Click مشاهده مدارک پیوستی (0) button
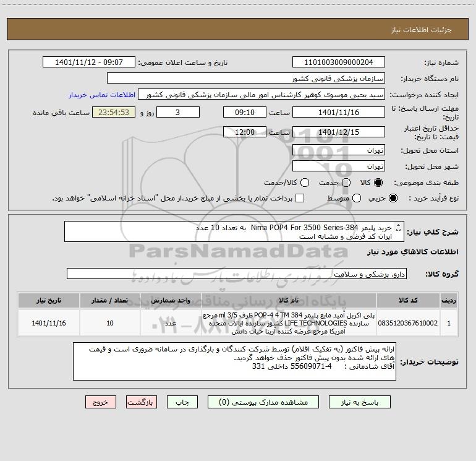The height and width of the screenshot is (461, 476). coord(263,402)
